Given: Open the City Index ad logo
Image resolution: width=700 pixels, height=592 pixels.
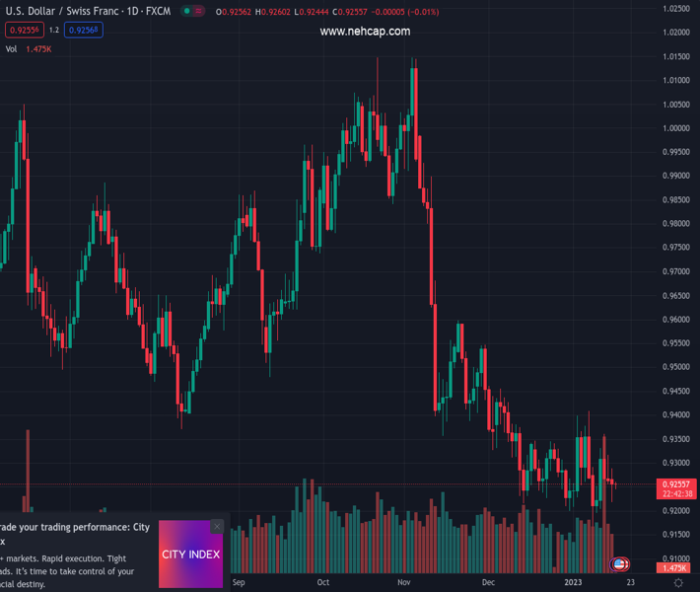Looking at the screenshot, I should (x=190, y=555).
